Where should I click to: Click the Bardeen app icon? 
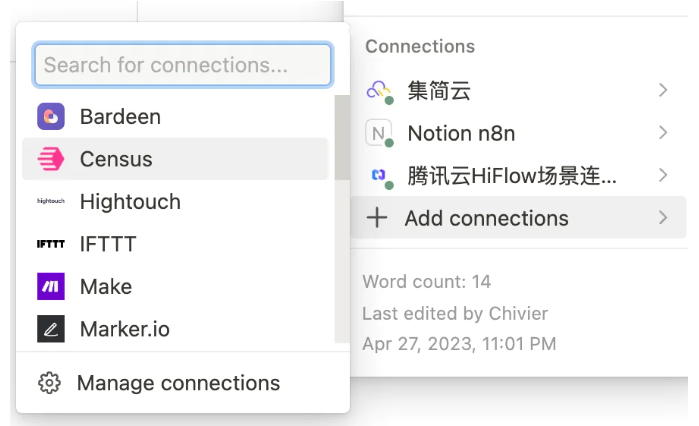(x=51, y=117)
